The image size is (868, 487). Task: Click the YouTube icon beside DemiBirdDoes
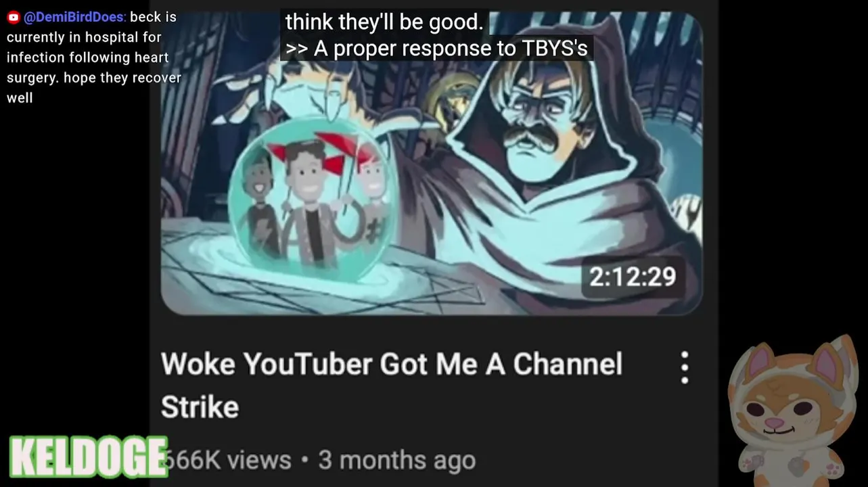click(13, 18)
